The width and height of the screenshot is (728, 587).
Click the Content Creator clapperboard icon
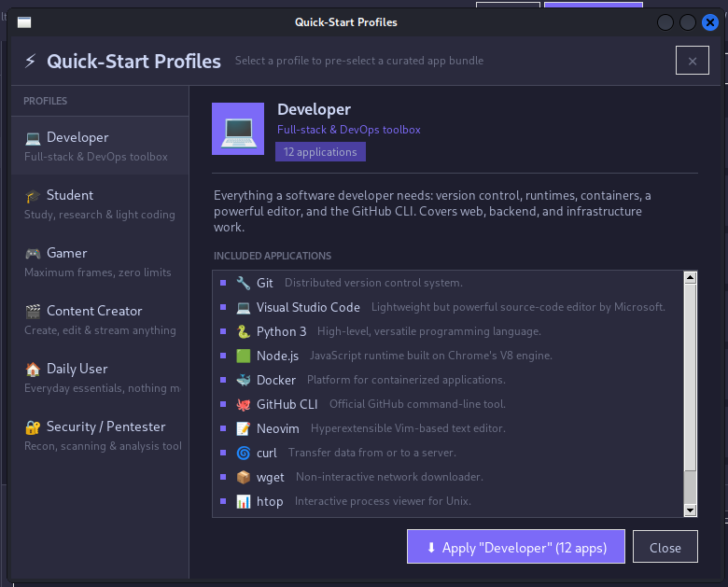click(x=33, y=312)
